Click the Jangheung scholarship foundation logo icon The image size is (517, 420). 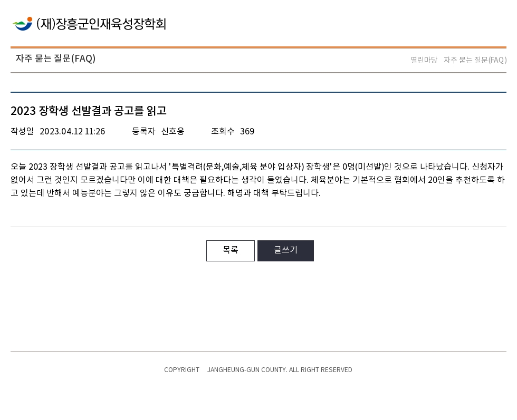[x=22, y=24]
